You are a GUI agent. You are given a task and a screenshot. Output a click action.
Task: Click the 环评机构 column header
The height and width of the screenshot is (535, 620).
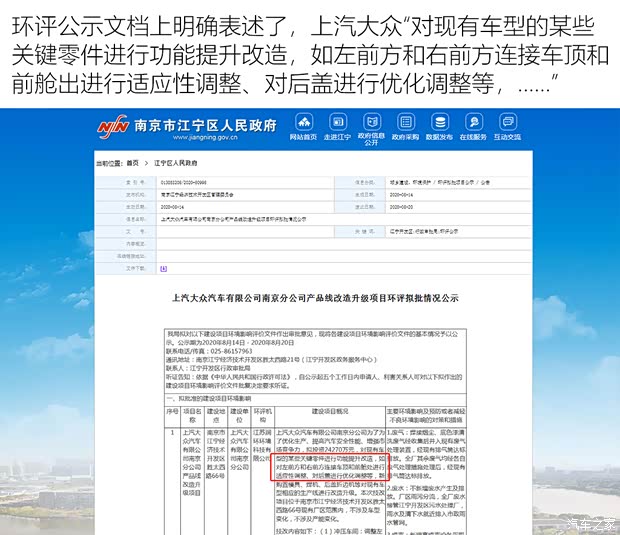point(263,416)
